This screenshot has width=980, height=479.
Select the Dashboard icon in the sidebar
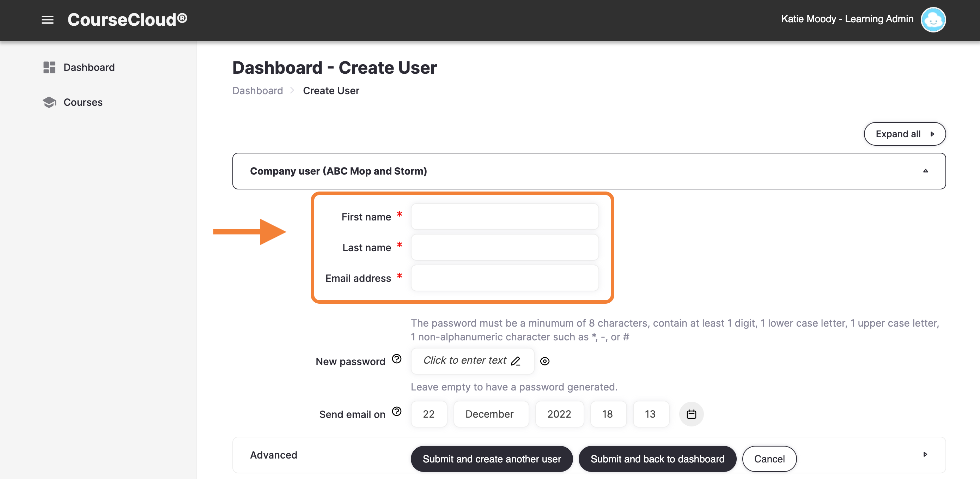[x=49, y=67]
